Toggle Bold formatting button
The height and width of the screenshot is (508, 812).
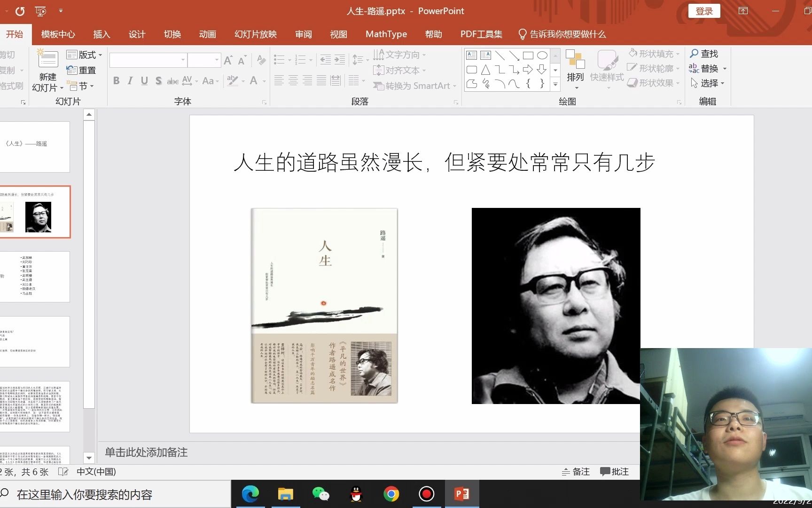tap(116, 81)
